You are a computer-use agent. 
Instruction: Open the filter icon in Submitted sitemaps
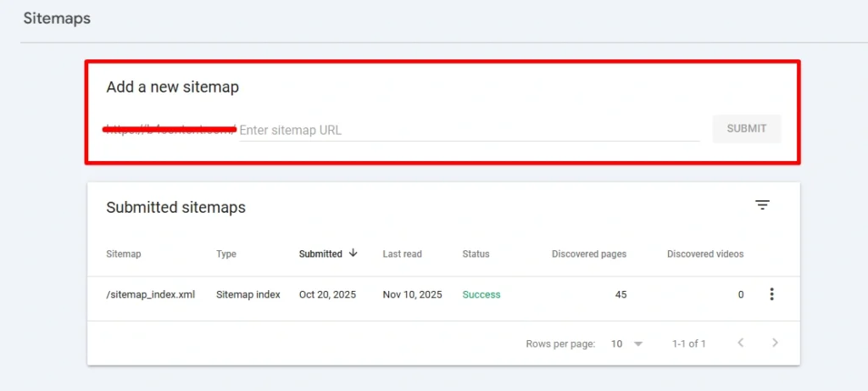click(762, 205)
